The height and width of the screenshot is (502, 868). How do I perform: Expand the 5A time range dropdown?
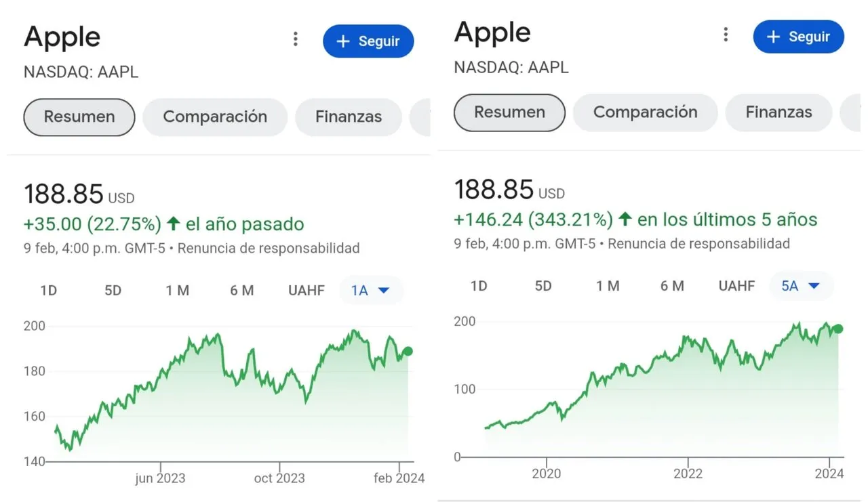(x=802, y=286)
